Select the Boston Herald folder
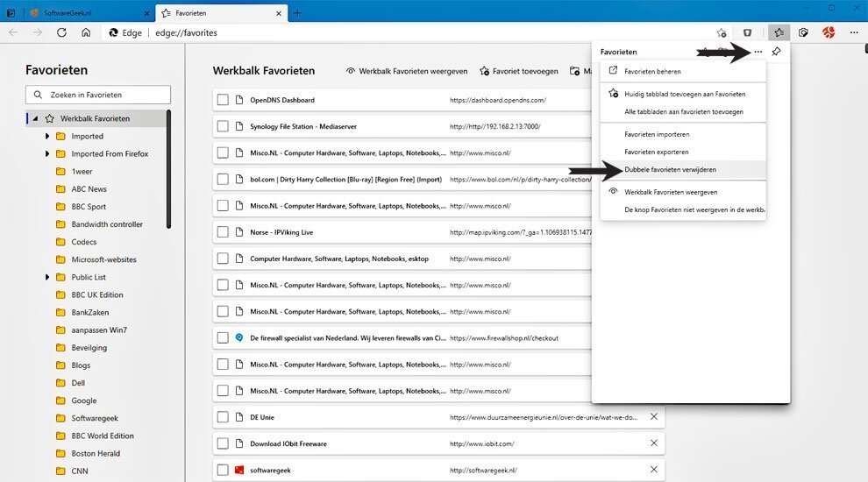868x482 pixels. (96, 453)
